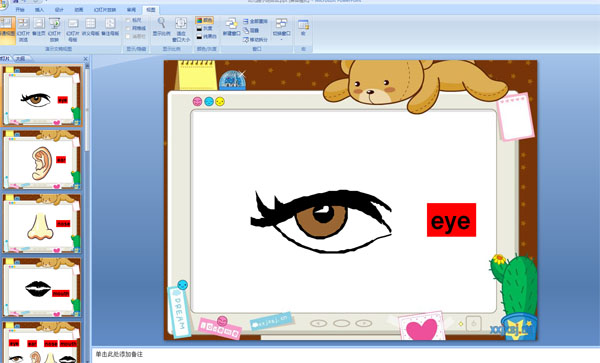
Task: Open Slide Master view
Action: click(x=73, y=29)
